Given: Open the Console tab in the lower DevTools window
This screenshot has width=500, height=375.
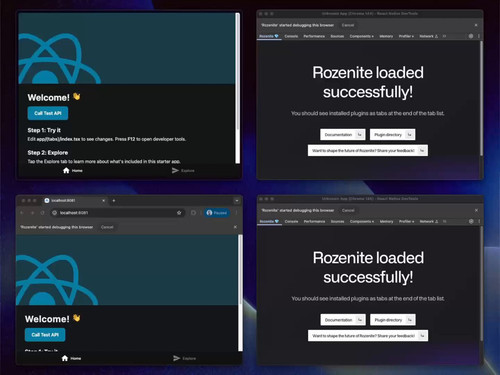Looking at the screenshot, I should (x=291, y=221).
